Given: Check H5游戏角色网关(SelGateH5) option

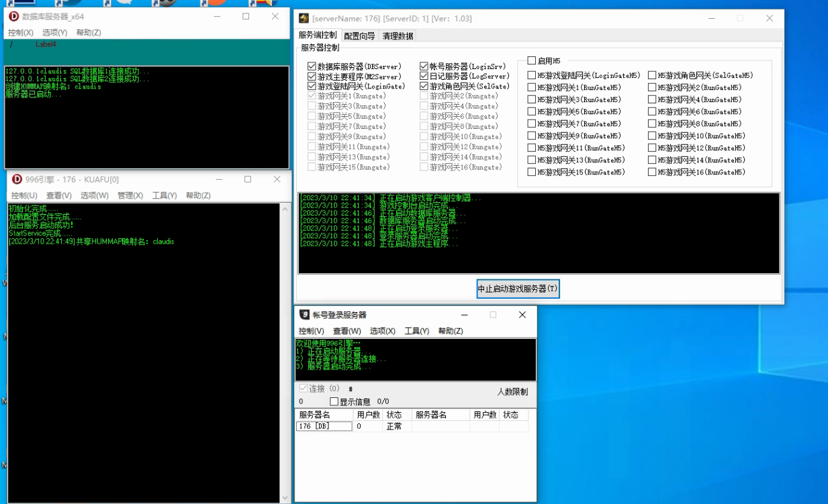Looking at the screenshot, I should tap(653, 76).
